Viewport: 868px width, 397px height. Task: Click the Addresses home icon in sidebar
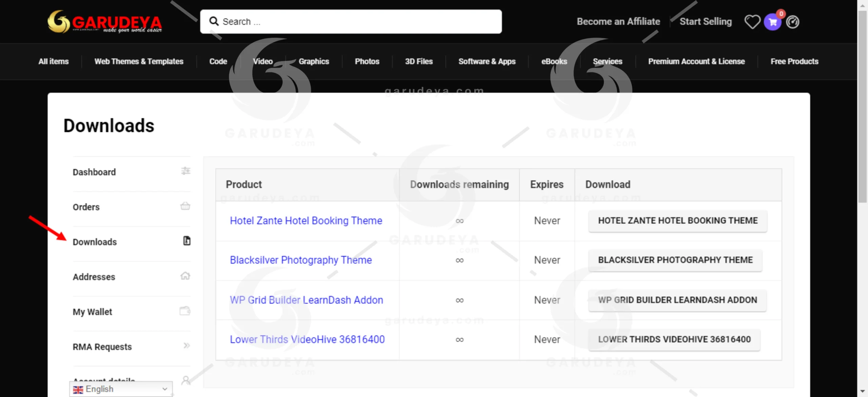pyautogui.click(x=185, y=276)
